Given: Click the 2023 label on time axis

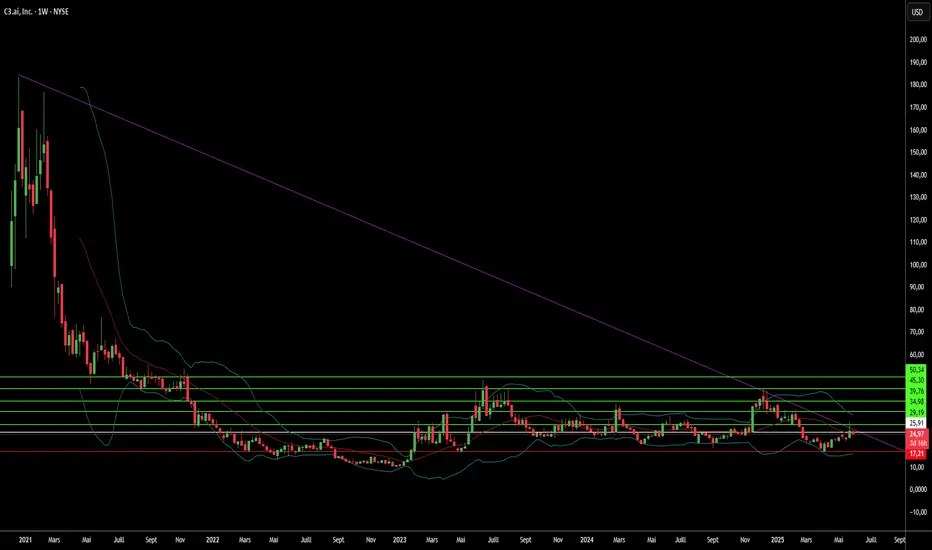Looking at the screenshot, I should (x=399, y=540).
